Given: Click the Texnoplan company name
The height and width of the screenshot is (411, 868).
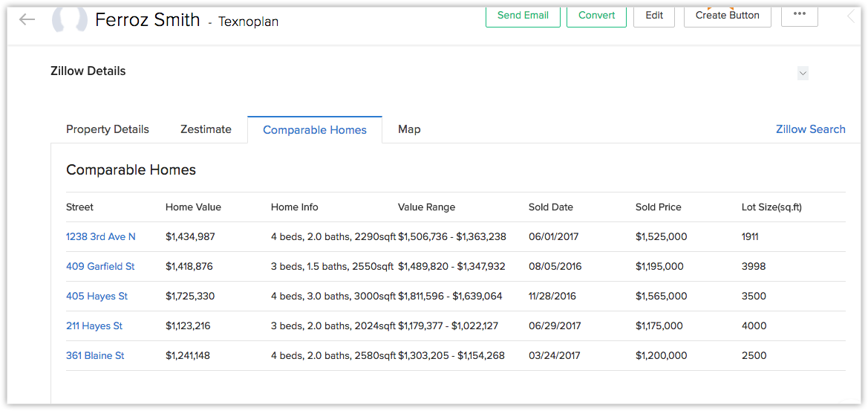Looking at the screenshot, I should point(248,22).
